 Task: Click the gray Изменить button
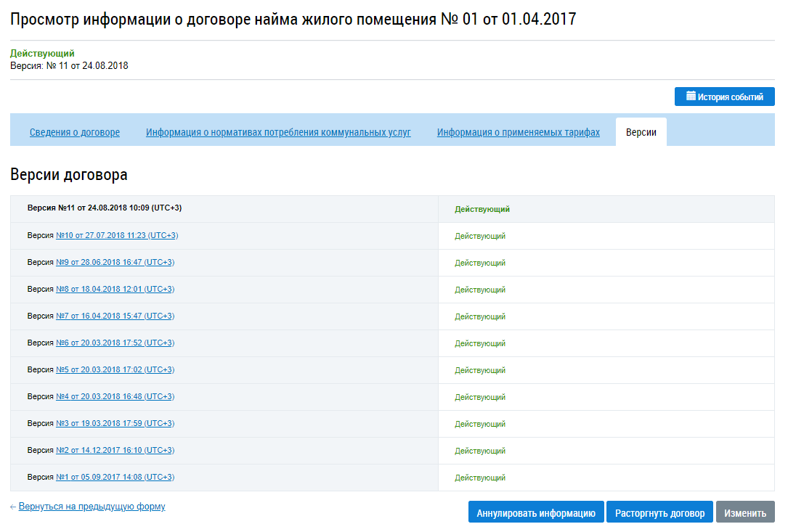pyautogui.click(x=744, y=513)
